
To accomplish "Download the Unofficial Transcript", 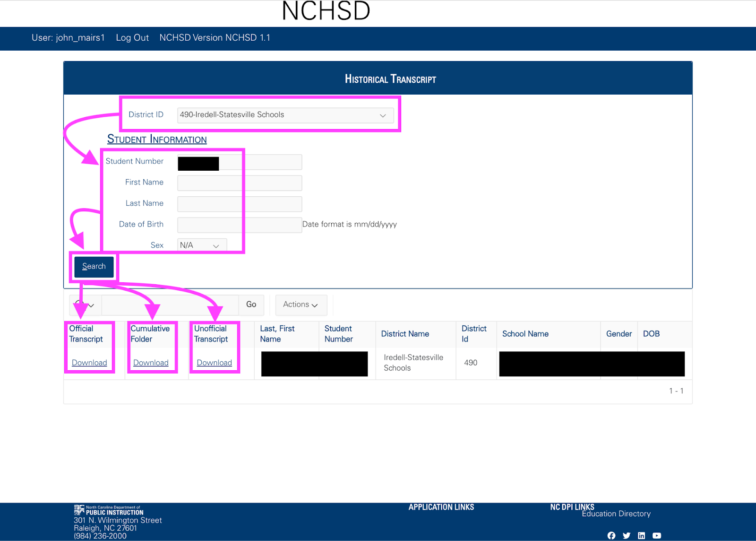I will tap(214, 362).
